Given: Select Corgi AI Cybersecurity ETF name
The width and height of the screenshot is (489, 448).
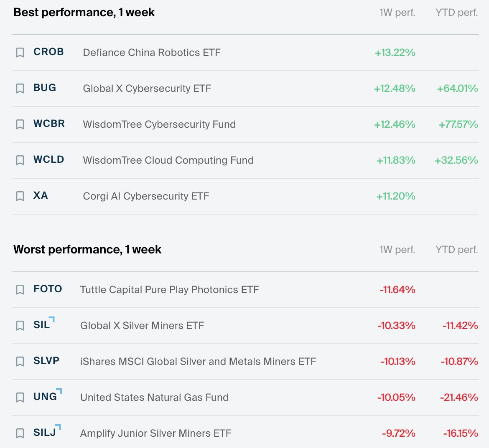Looking at the screenshot, I should pos(146,196).
